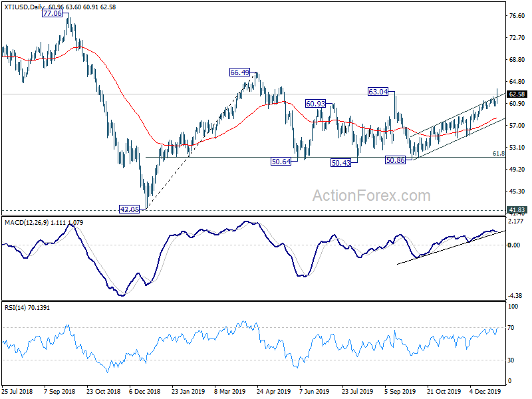
Task: Click the 72.70 price axis value
Action: point(517,38)
